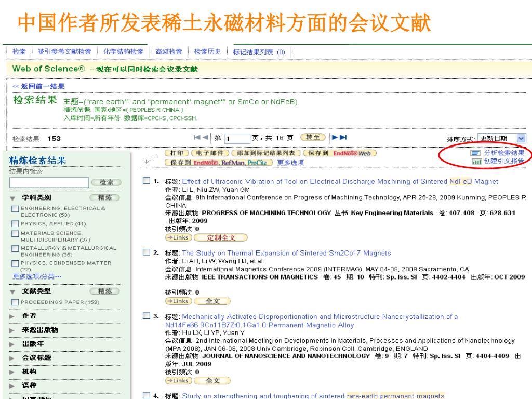Collapse the 文献类型 section
The image size is (532, 399).
12,292
